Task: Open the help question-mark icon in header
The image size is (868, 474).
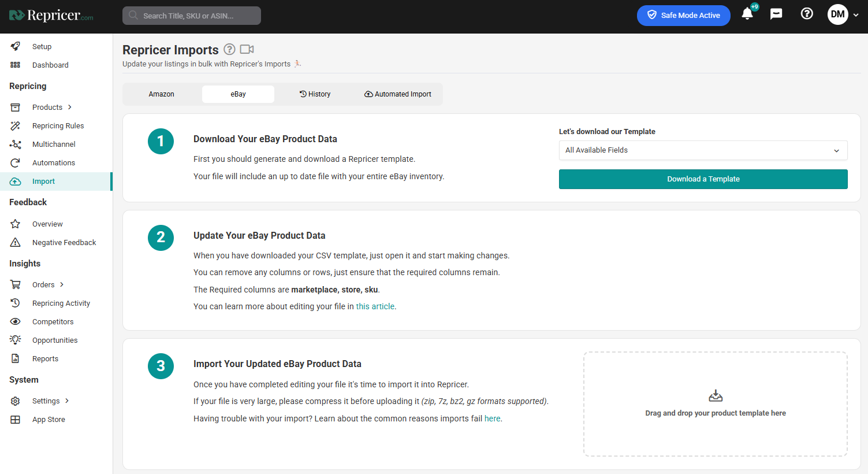Action: tap(807, 14)
